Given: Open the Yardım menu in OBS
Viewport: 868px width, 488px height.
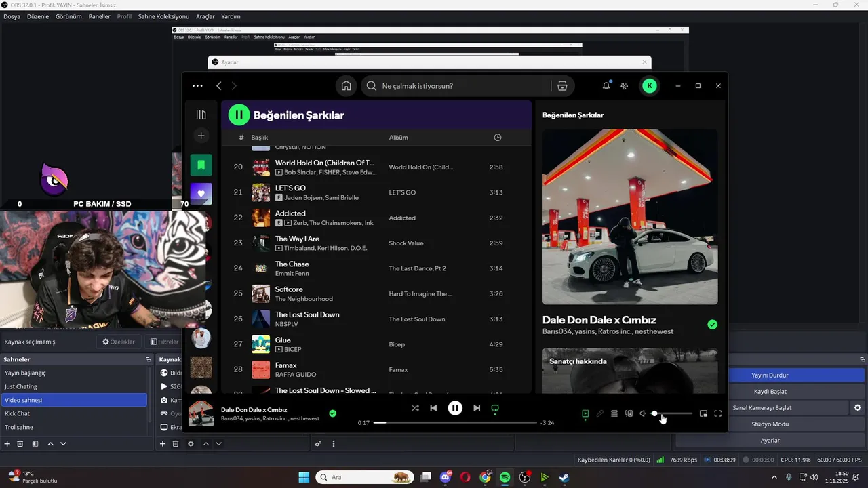Looking at the screenshot, I should (231, 16).
